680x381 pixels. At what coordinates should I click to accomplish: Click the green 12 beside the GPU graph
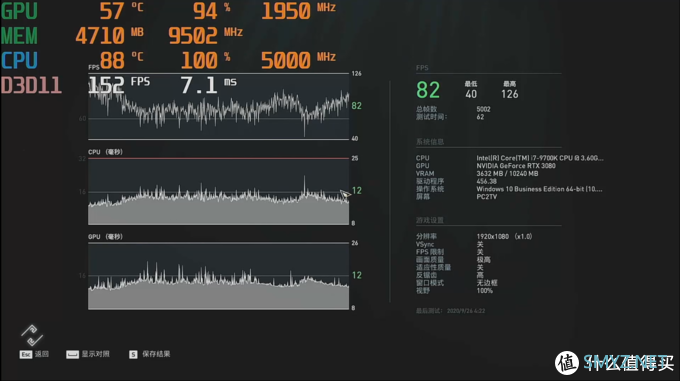[356, 275]
